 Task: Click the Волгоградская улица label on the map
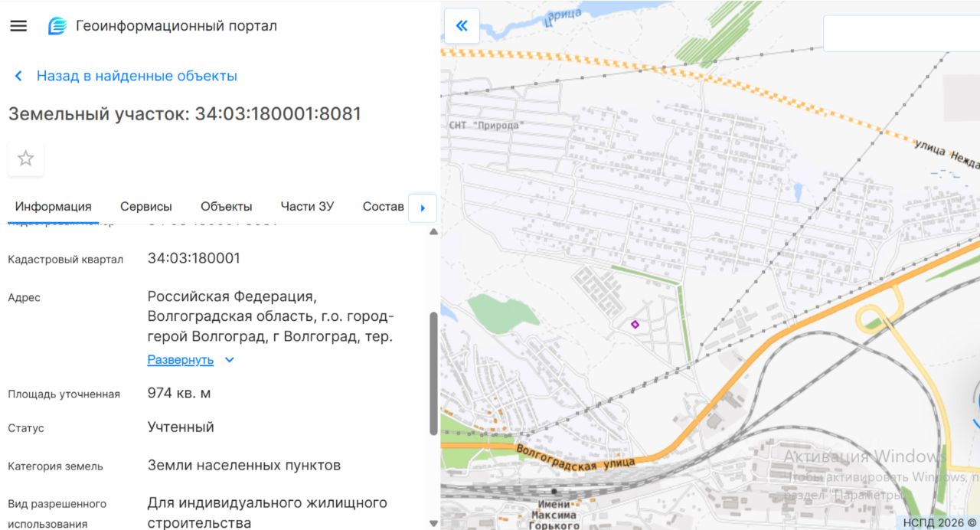575,456
